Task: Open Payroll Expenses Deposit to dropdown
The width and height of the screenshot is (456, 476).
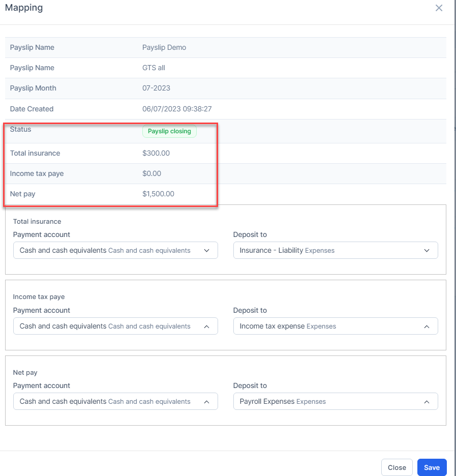Action: pos(336,401)
